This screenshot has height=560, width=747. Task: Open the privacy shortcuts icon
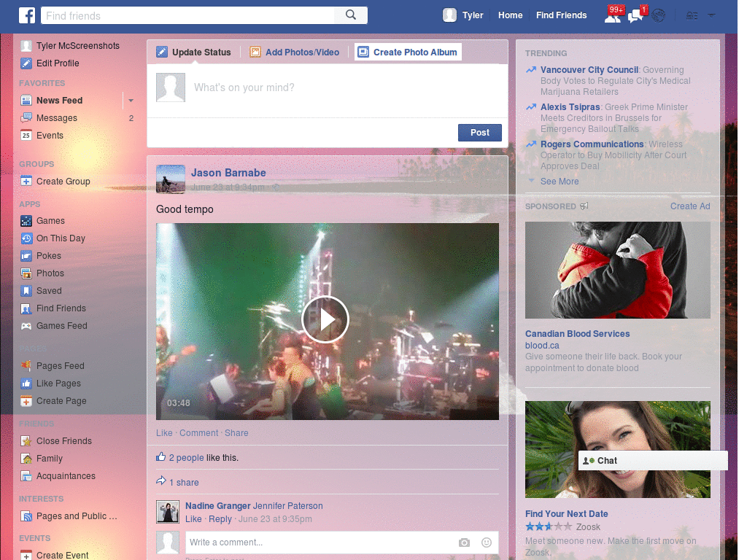691,15
